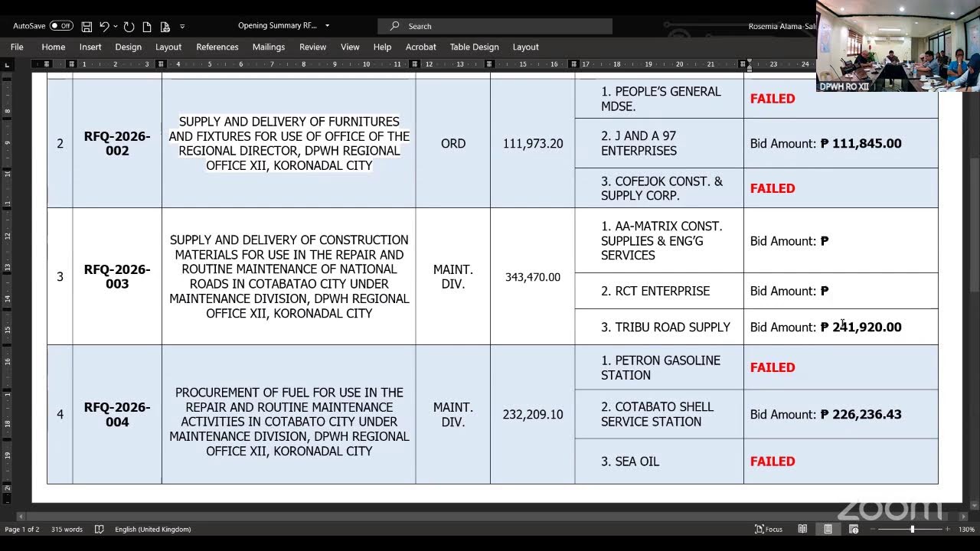Click the Undo arrow icon
The image size is (980, 551).
point(104,26)
